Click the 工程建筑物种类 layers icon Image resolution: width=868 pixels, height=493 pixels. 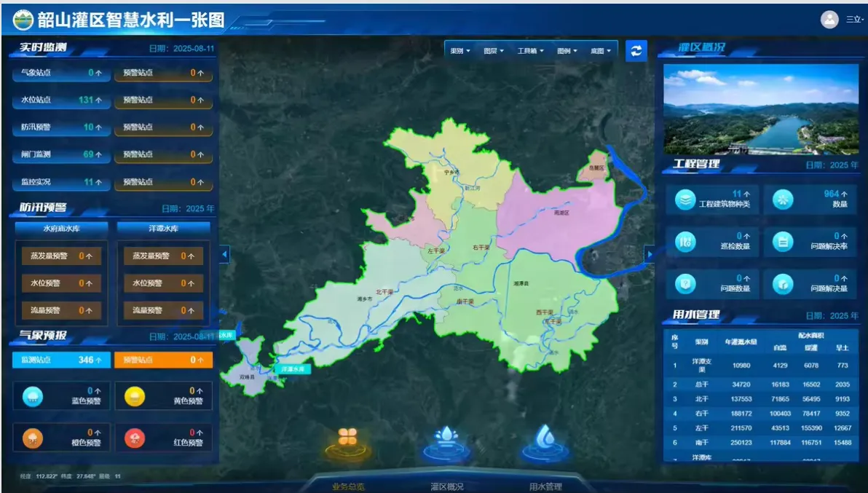tap(685, 200)
